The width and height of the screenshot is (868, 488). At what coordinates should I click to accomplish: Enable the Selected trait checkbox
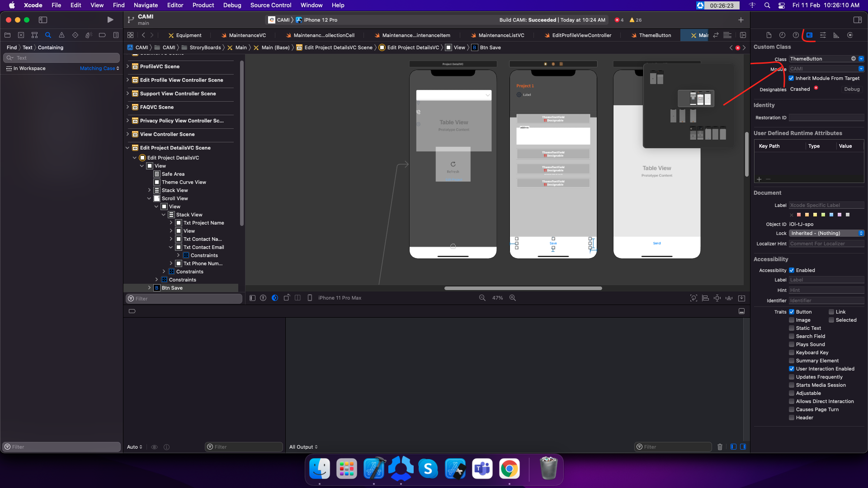(831, 320)
